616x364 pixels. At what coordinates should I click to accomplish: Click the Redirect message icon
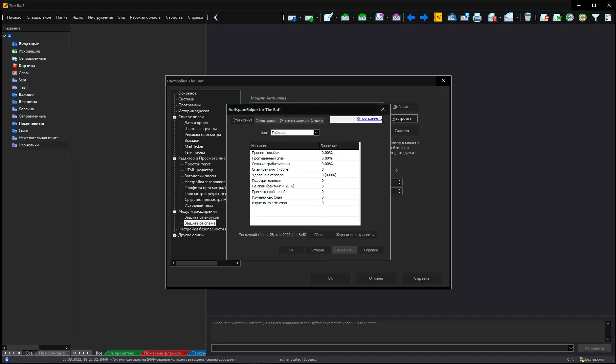396,17
